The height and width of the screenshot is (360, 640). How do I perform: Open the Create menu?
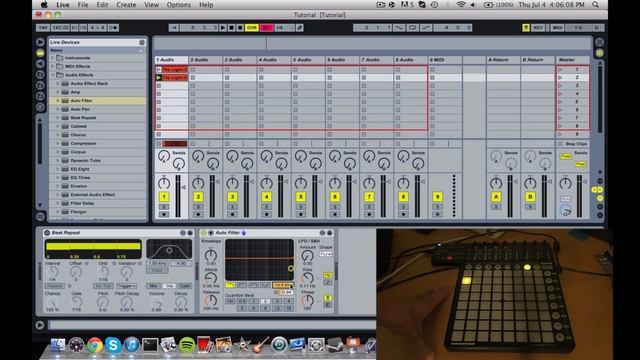(126, 5)
